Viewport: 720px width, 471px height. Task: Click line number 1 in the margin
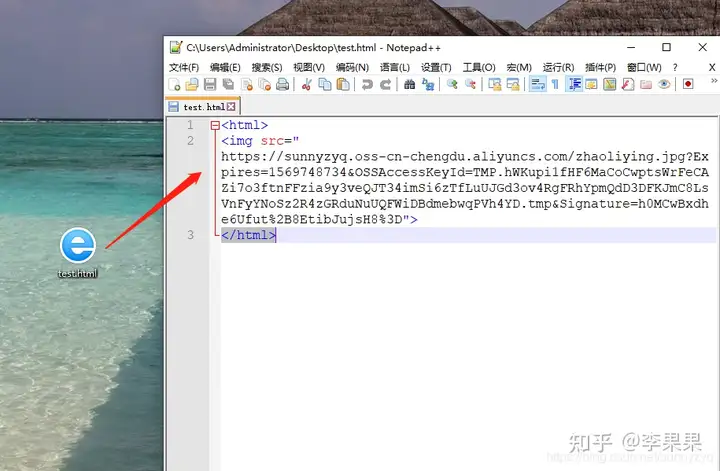190,125
